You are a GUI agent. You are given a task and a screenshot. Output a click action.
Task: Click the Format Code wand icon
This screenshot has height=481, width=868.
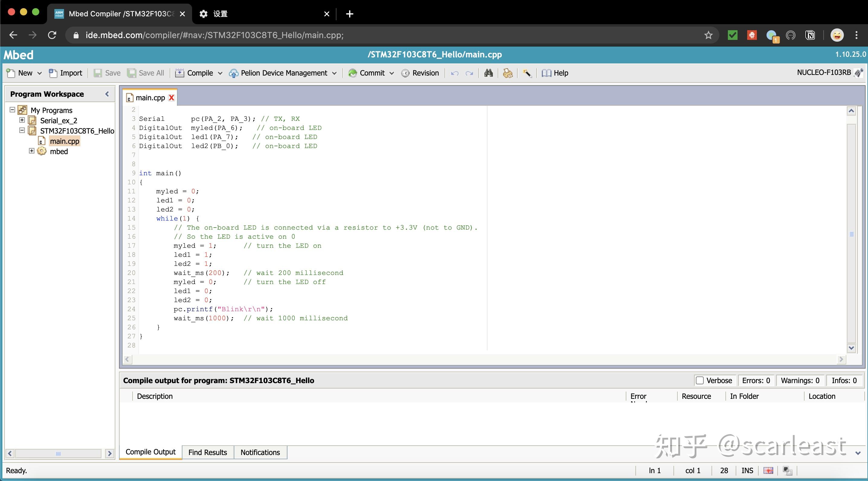(x=527, y=73)
